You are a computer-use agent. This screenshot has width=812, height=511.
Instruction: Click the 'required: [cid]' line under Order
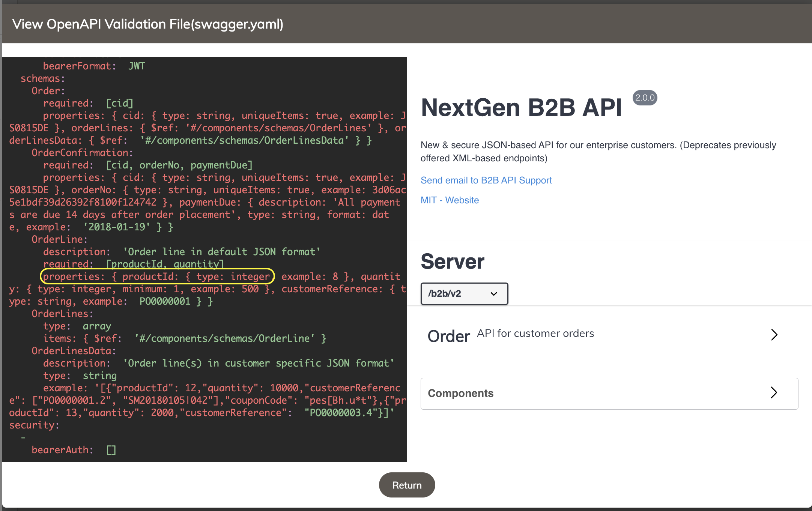[x=88, y=103]
